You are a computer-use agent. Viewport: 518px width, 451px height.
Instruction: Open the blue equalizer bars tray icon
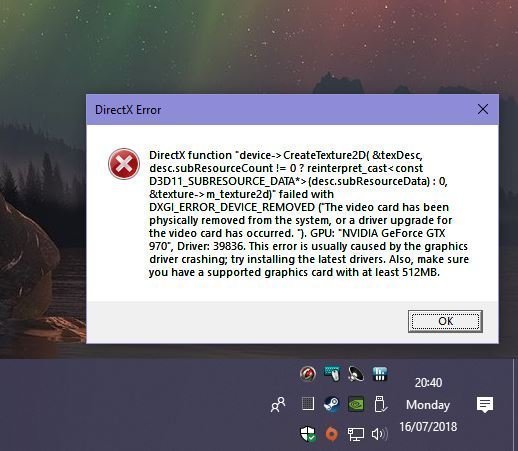pos(379,374)
